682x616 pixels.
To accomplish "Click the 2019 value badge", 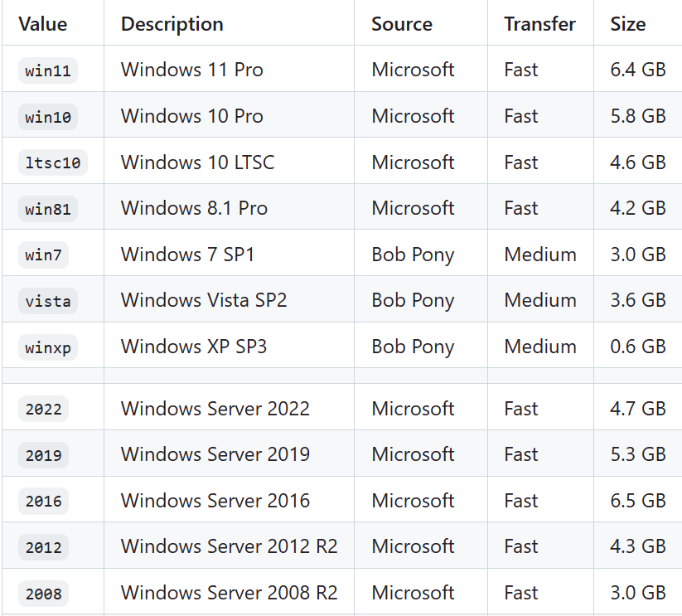I will [x=43, y=455].
